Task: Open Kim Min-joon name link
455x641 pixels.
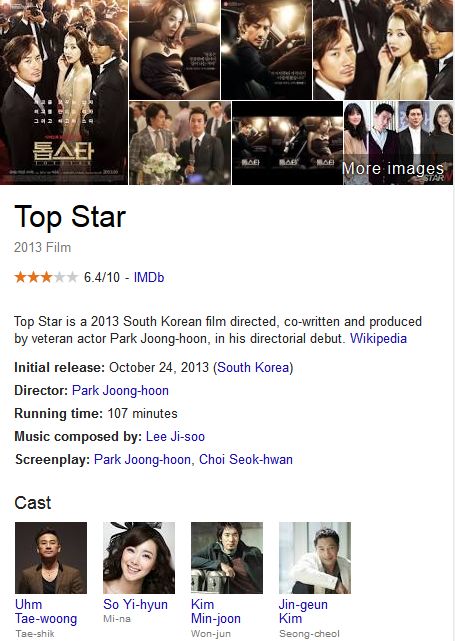Action: click(215, 612)
